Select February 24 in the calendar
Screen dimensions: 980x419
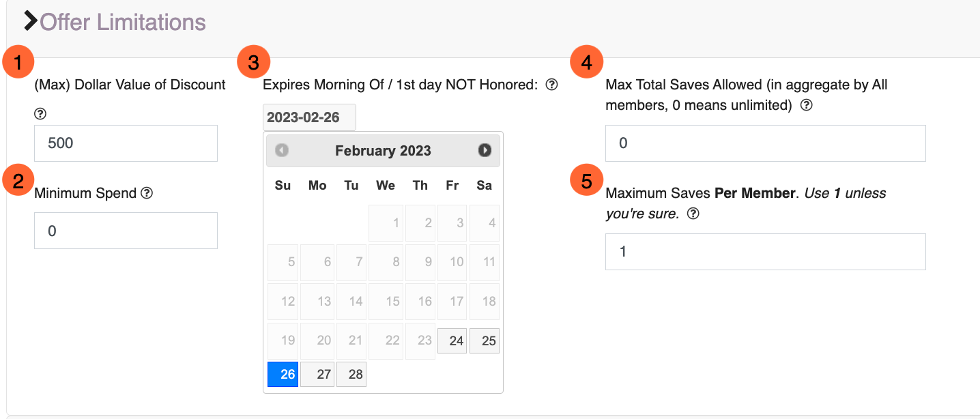tap(452, 341)
